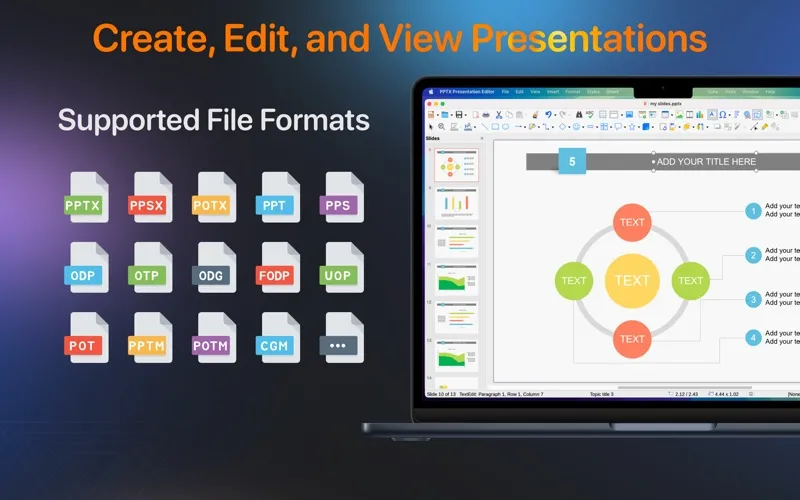Choose the Select arrow tool

431,127
